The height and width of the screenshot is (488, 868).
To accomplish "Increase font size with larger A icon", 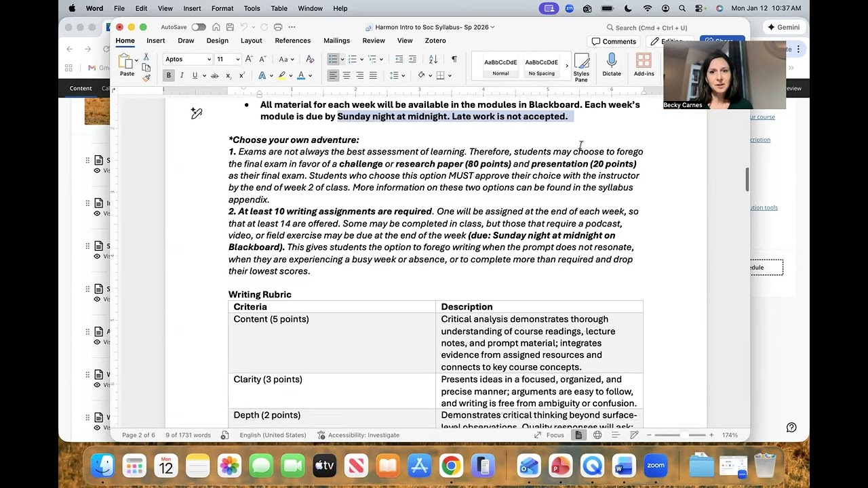I will click(249, 59).
